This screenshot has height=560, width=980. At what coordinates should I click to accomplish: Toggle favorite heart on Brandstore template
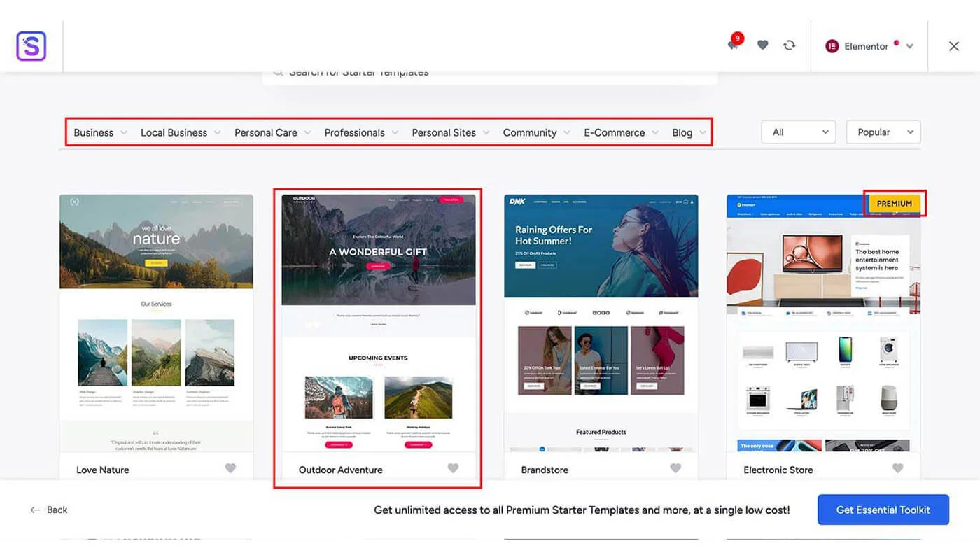675,468
